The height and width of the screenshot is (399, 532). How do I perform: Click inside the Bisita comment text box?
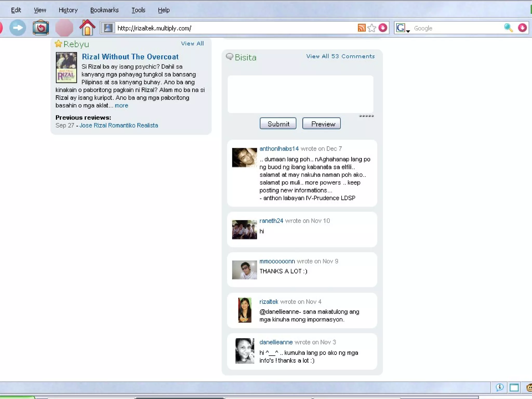[300, 94]
